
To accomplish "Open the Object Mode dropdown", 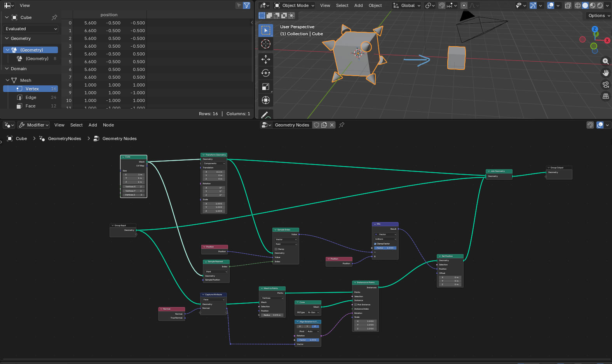I will point(295,5).
